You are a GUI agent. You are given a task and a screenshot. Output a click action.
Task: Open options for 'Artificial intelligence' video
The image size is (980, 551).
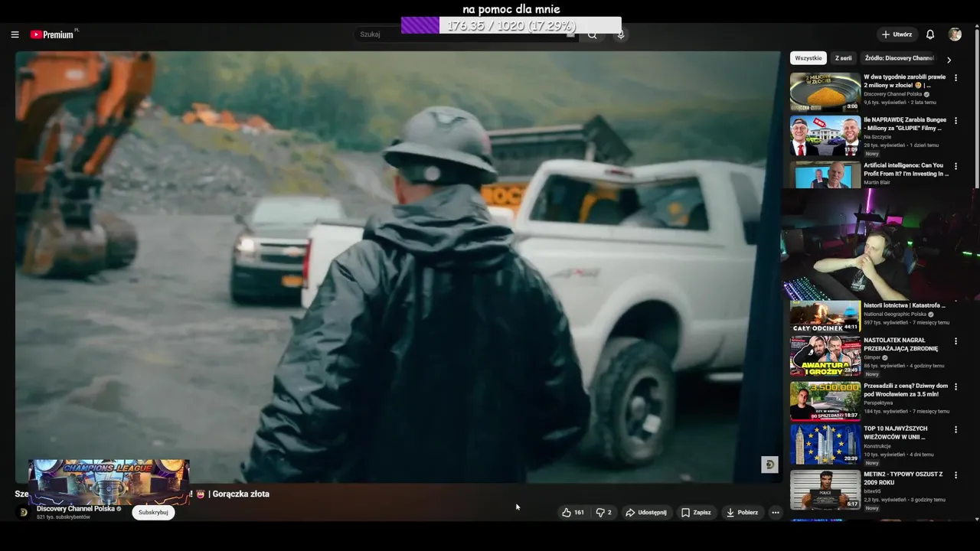coord(955,166)
